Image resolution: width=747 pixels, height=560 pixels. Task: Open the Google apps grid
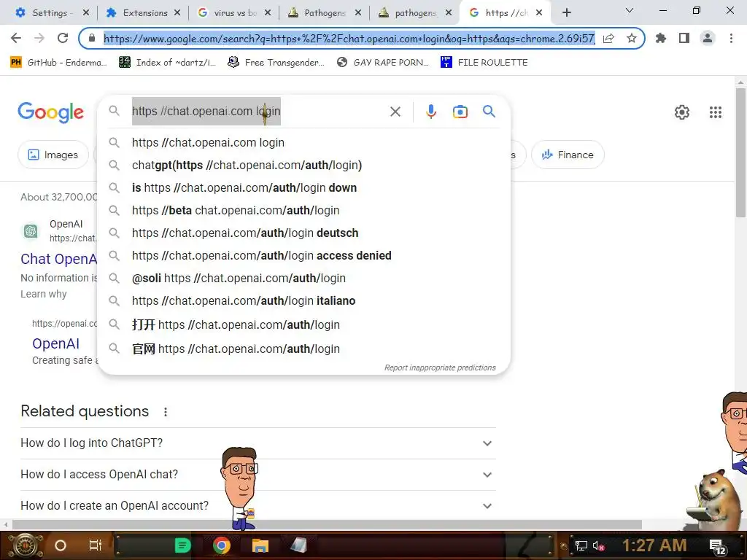(x=716, y=112)
